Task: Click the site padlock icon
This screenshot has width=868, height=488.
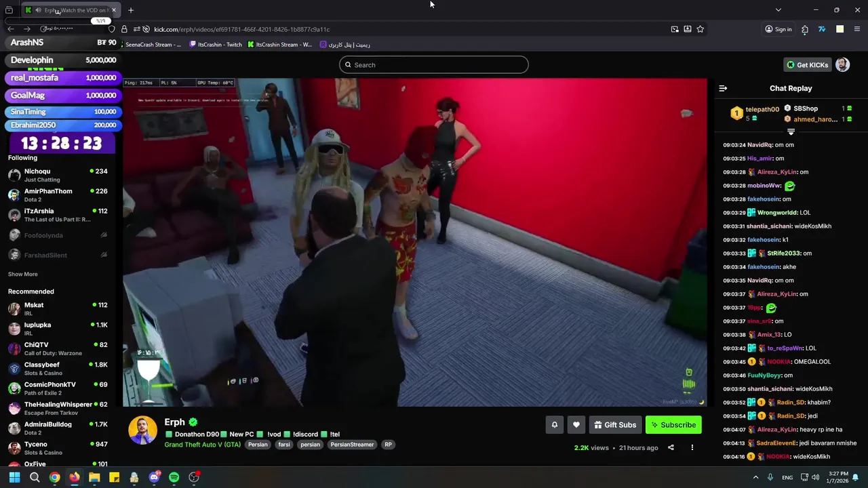Action: click(124, 29)
